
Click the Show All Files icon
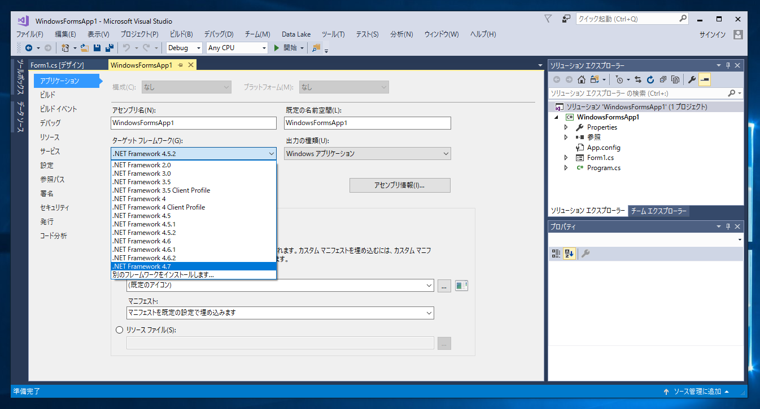pos(675,79)
